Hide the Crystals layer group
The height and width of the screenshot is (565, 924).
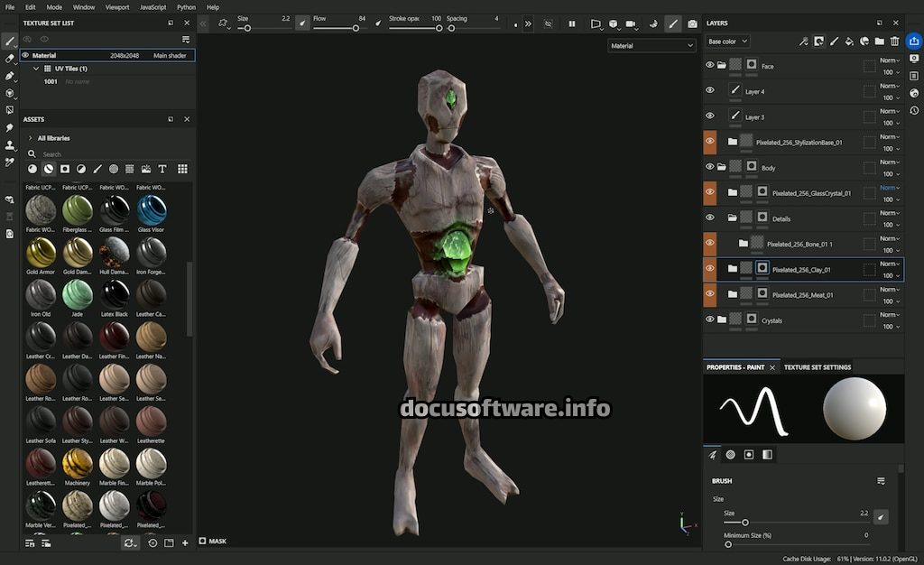click(x=710, y=320)
